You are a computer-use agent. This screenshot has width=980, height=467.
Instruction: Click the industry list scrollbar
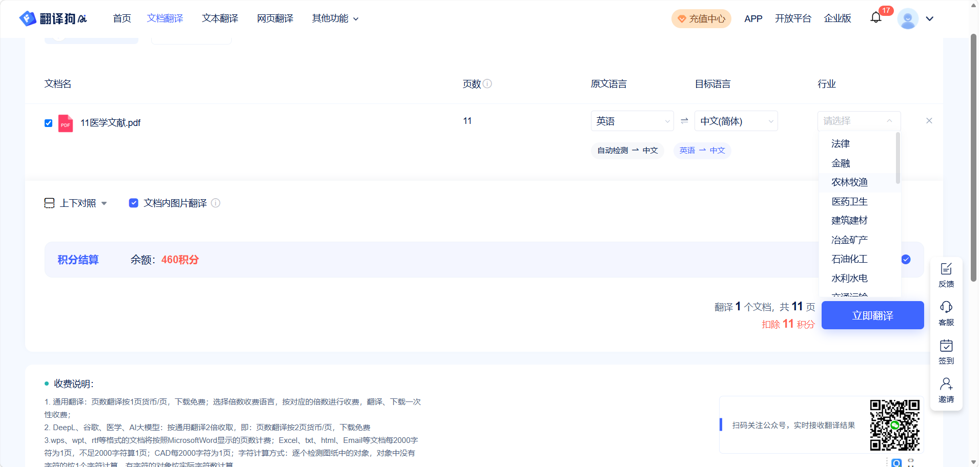point(897,158)
